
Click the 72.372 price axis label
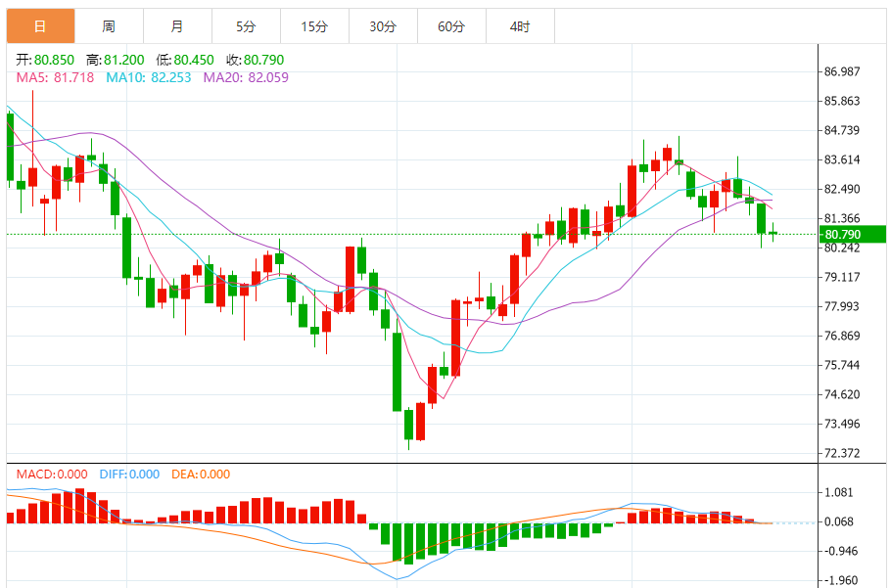tap(842, 453)
